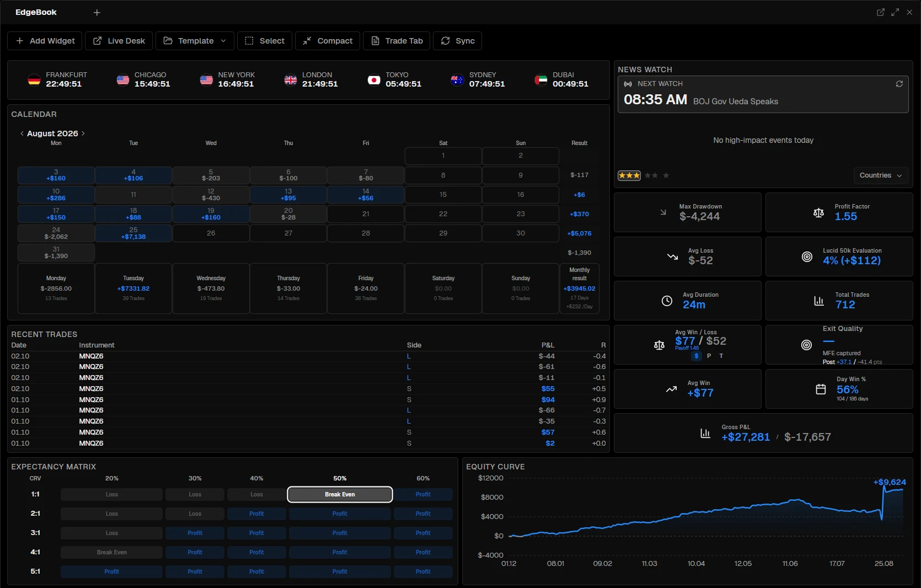Activate the Select tool
Image resolution: width=921 pixels, height=588 pixels.
[x=265, y=41]
